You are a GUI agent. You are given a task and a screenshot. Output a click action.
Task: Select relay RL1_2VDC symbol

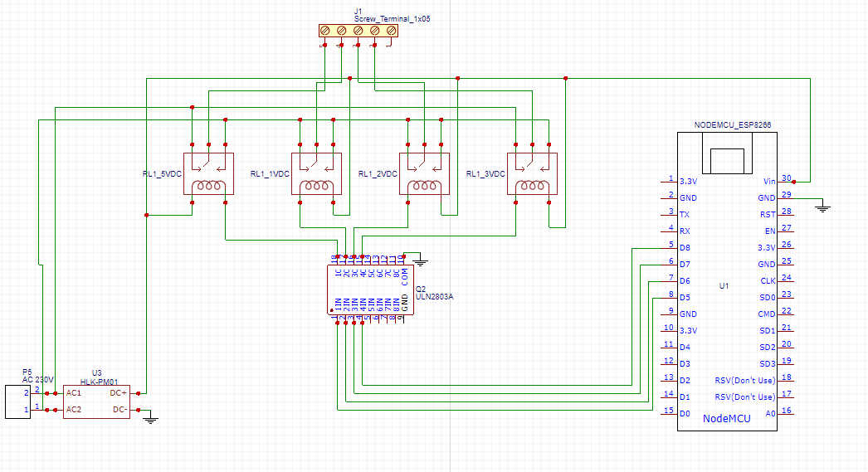click(x=425, y=173)
